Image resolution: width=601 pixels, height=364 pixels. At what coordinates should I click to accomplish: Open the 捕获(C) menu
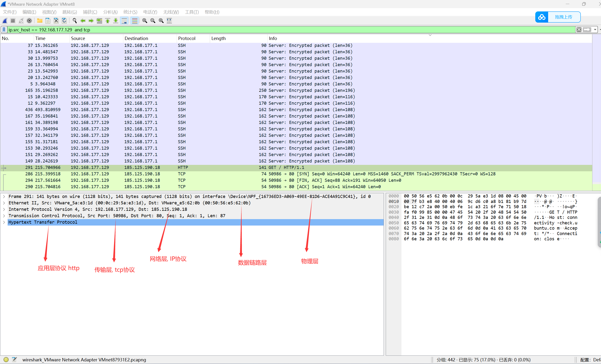(90, 12)
